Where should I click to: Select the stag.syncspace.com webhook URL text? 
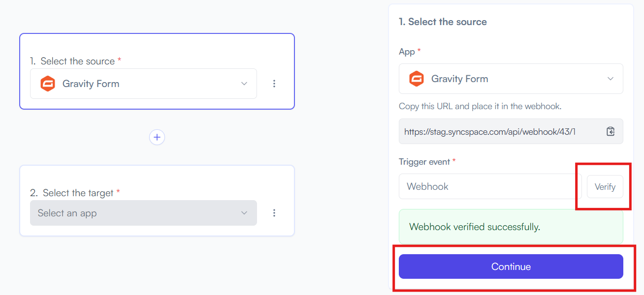coord(490,132)
